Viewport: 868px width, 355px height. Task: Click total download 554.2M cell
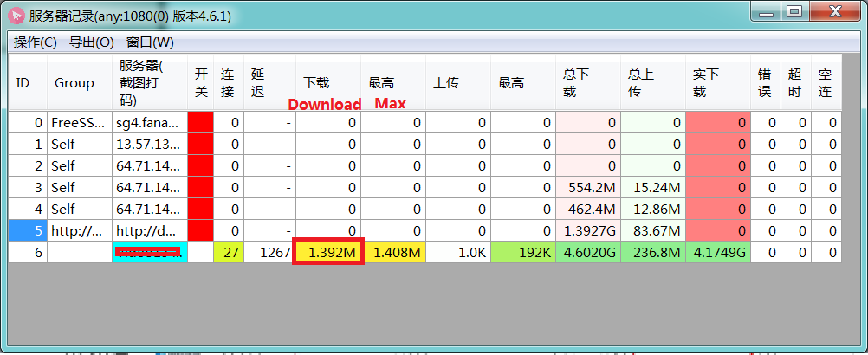click(588, 187)
